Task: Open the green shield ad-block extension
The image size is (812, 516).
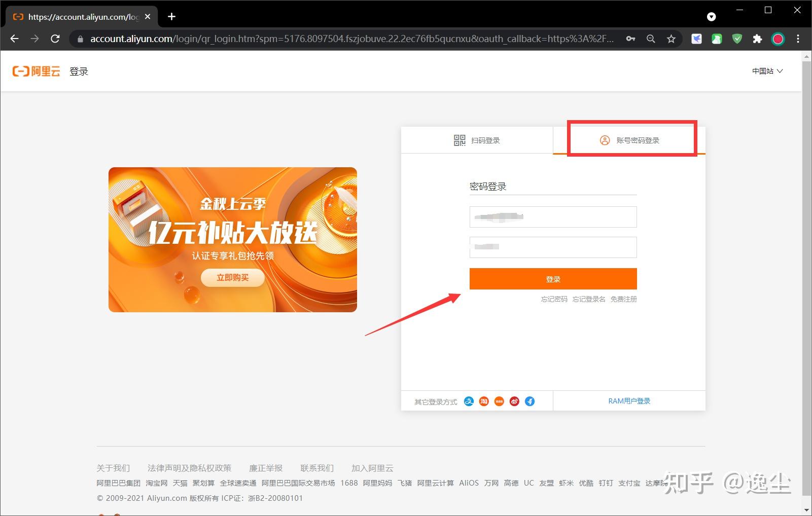Action: pos(737,39)
